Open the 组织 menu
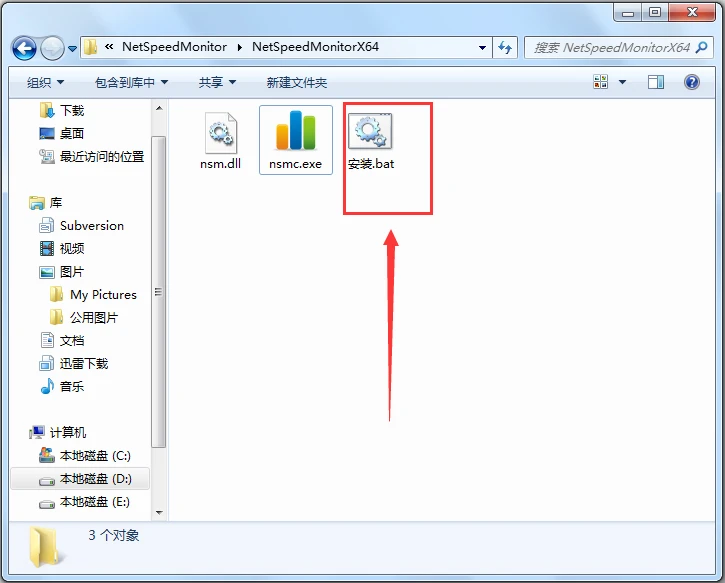Image resolution: width=725 pixels, height=583 pixels. [x=45, y=83]
